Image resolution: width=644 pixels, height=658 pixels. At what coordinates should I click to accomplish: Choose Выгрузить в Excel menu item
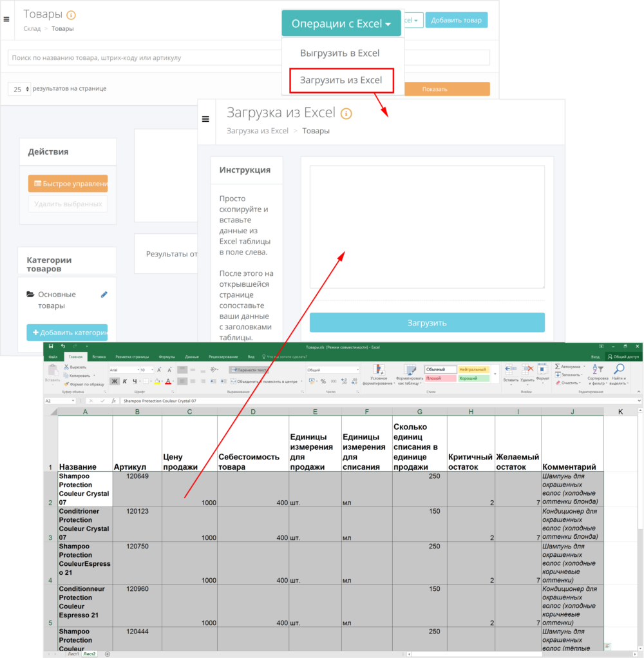[x=339, y=53]
